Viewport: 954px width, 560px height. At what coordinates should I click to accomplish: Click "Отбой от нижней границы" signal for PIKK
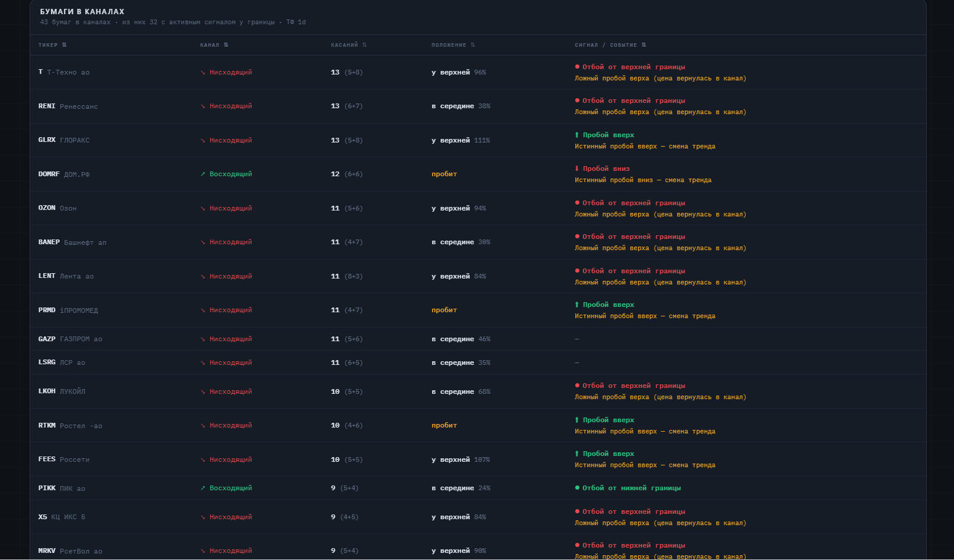pyautogui.click(x=631, y=488)
